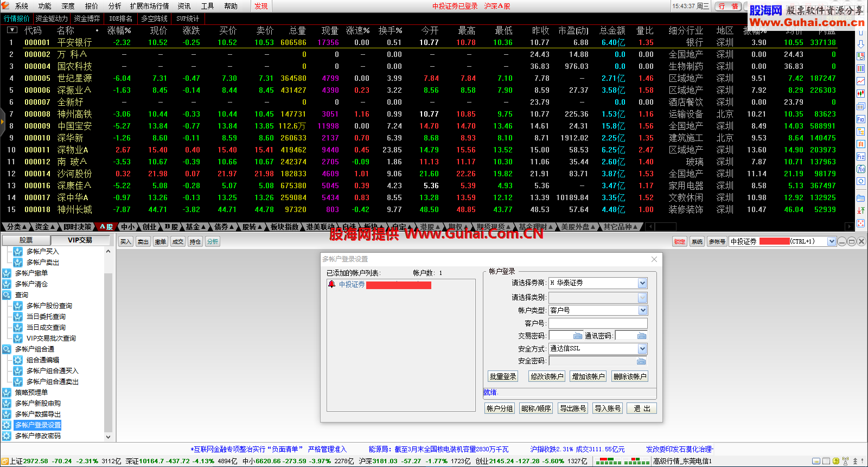Image resolution: width=868 pixels, height=467 pixels.
Task: Click the down-arrow icon in right toolbar
Action: [861, 44]
